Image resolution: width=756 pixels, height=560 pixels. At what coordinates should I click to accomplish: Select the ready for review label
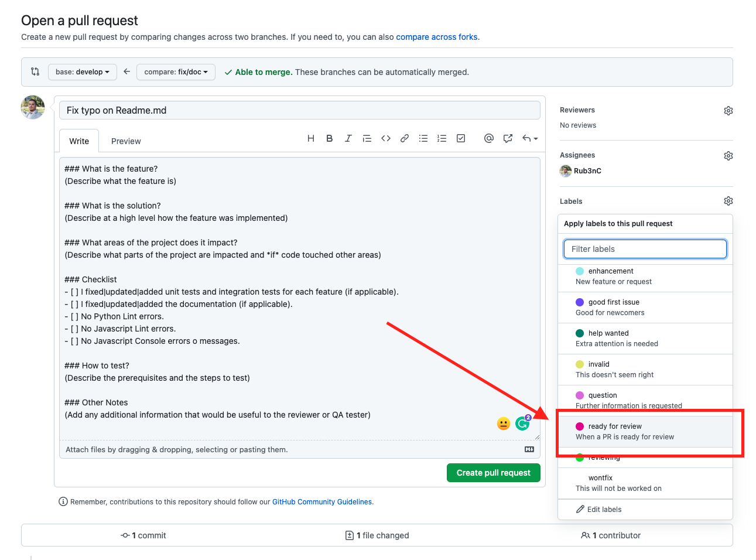(645, 432)
